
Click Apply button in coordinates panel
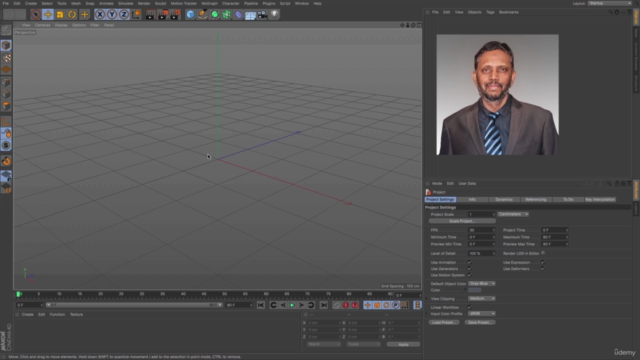[x=403, y=344]
